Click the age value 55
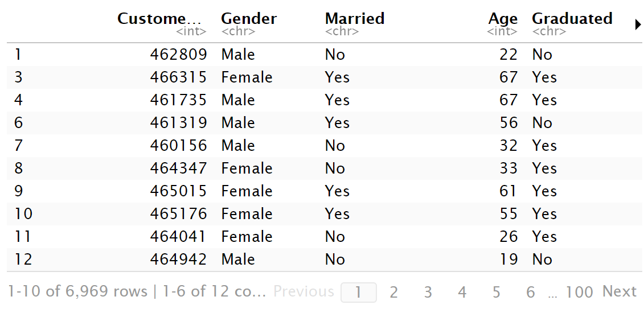644x317 pixels. pos(508,214)
